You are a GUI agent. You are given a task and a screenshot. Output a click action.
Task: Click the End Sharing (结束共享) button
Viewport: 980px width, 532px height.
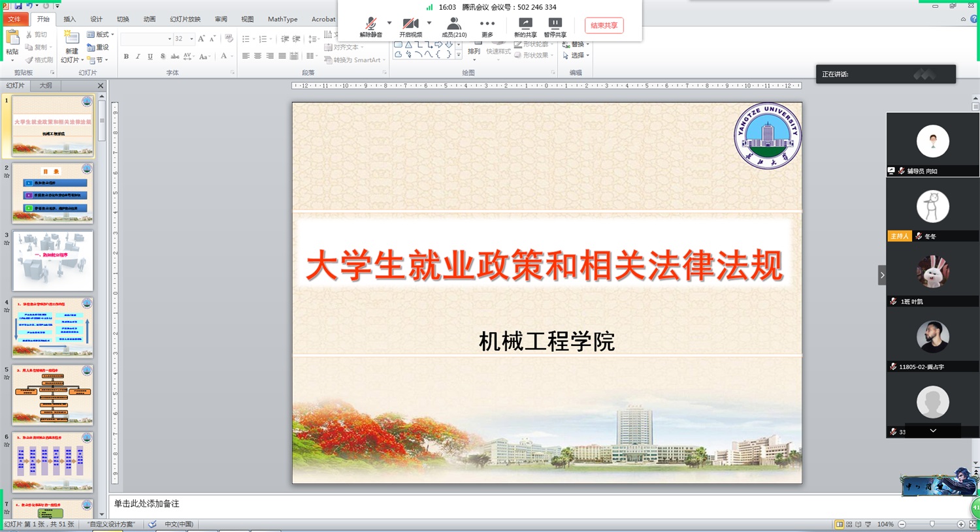(x=604, y=25)
